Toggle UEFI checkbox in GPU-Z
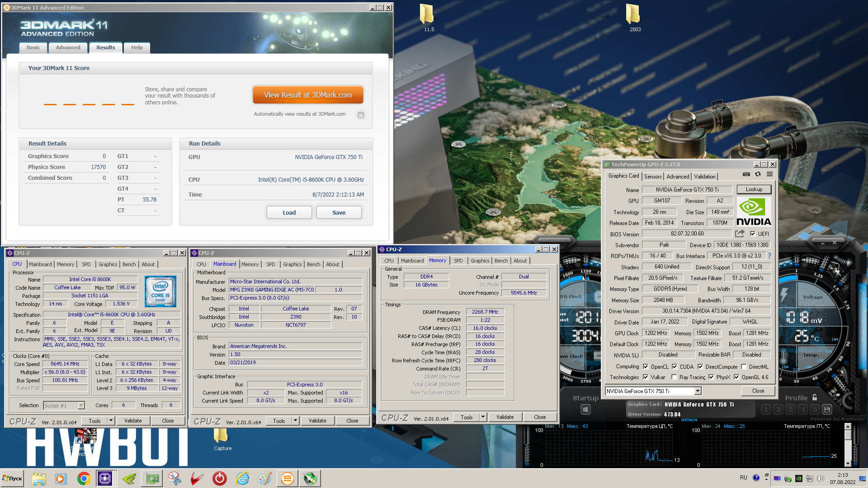Viewport: 868px width, 488px height. 753,234
